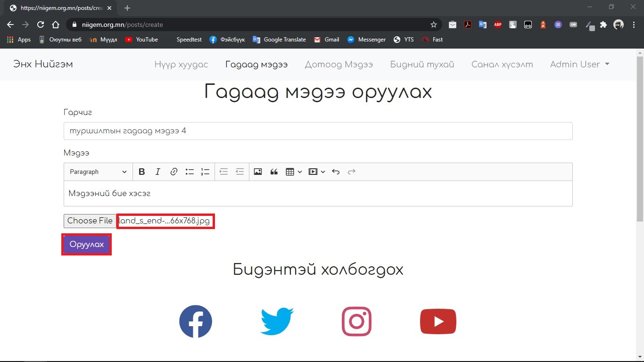The width and height of the screenshot is (644, 362).
Task: Create a numbered list in the editor
Action: click(205, 172)
